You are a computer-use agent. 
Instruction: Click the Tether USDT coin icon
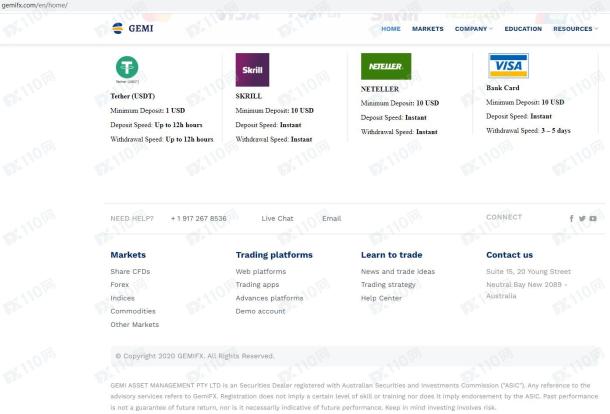click(127, 67)
